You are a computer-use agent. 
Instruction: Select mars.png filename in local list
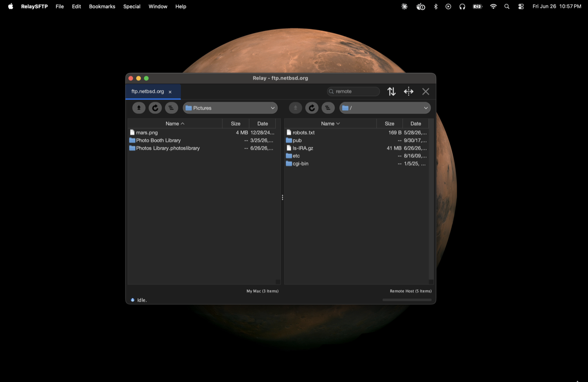pyautogui.click(x=147, y=132)
